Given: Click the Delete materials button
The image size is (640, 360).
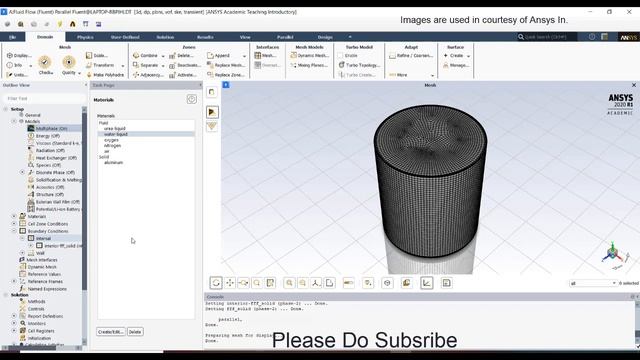Looking at the screenshot, I should point(135,332).
